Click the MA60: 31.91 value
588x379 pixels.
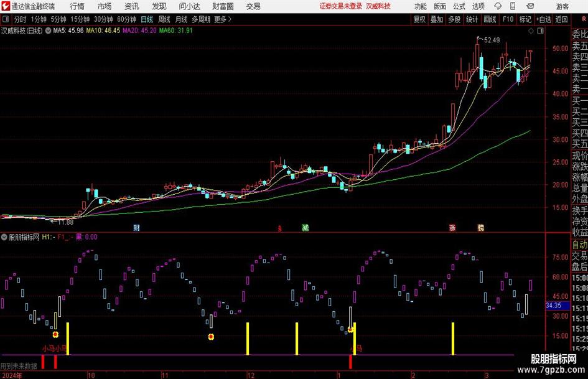tap(176, 30)
